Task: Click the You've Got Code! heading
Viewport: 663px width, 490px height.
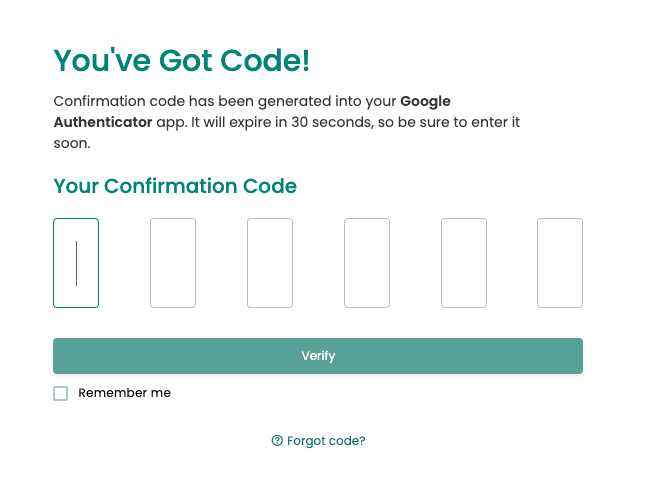Action: (181, 60)
